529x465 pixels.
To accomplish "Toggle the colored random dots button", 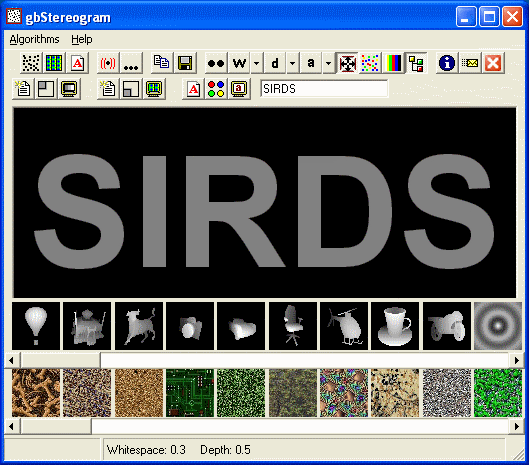I will [x=370, y=63].
